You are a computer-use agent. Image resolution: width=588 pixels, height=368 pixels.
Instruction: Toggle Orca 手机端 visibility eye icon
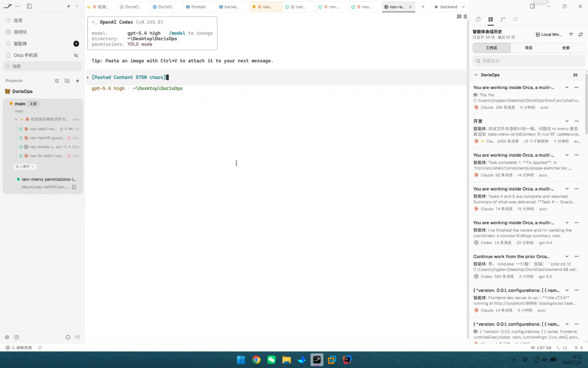[x=76, y=55]
